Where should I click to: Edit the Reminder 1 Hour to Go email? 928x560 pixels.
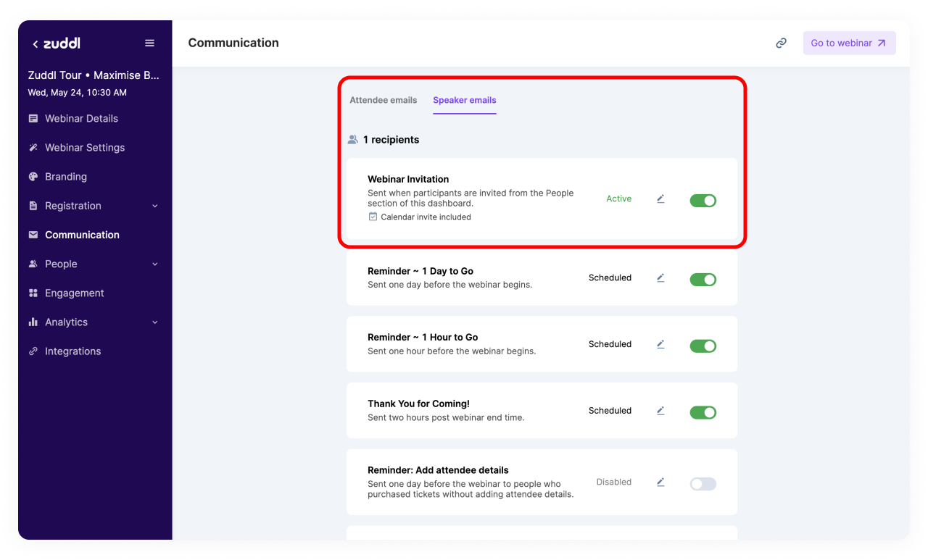pos(660,344)
